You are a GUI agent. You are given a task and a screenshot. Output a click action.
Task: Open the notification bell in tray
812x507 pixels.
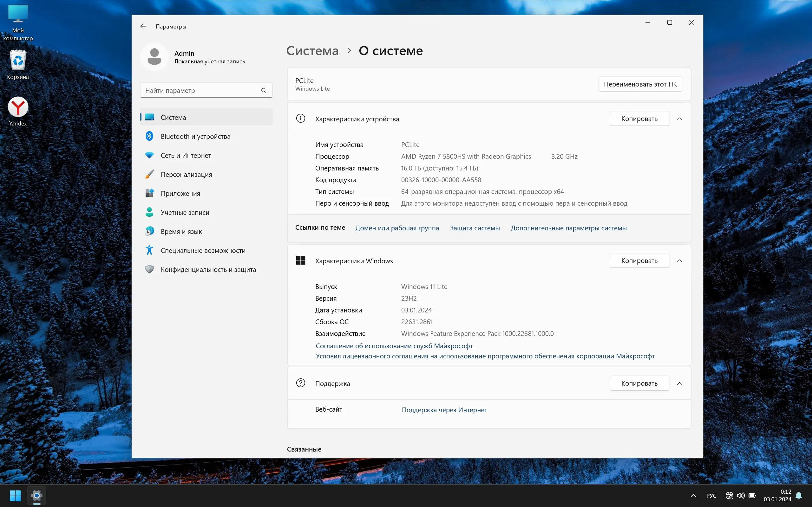point(799,495)
